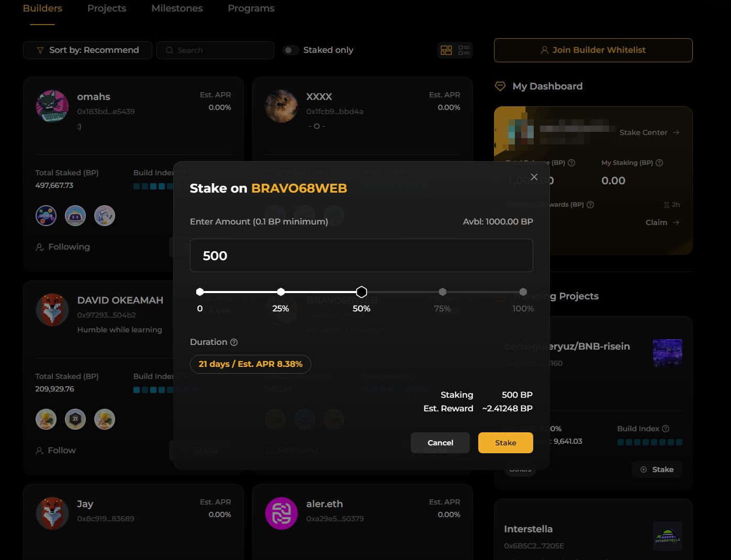Click the Enter Amount field showing 500

(362, 255)
